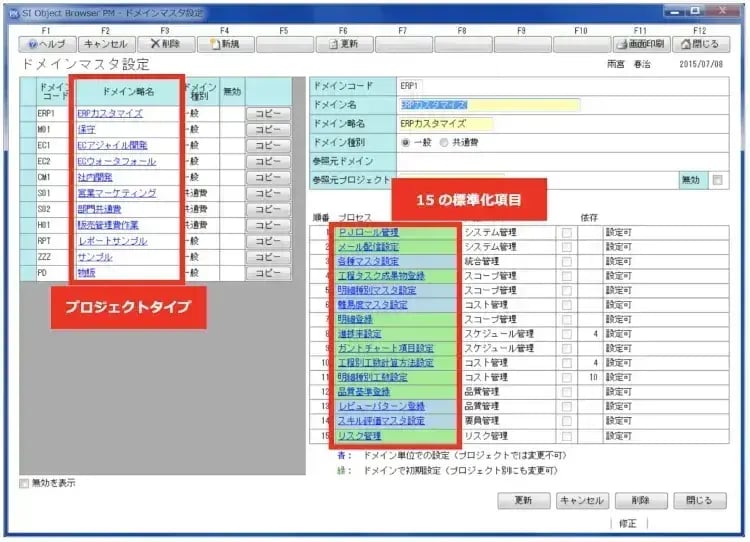Open the リスク管理 process link
This screenshot has height=542, width=750.
[x=360, y=436]
